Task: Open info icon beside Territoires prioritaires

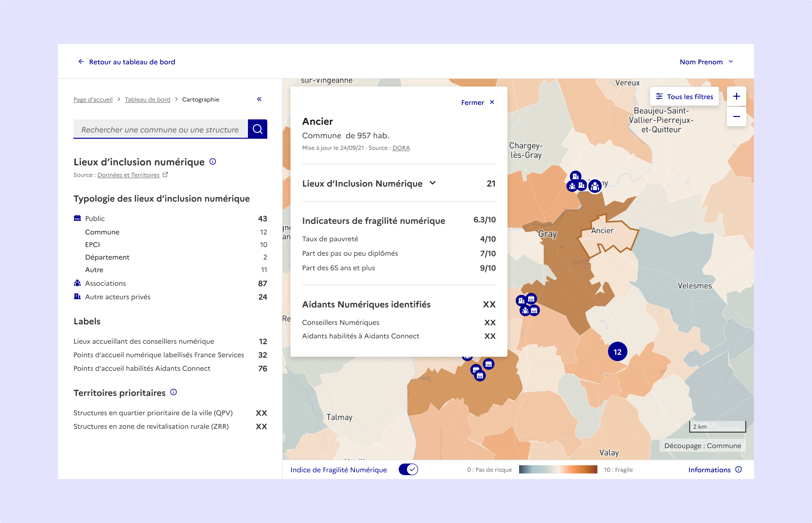Action: coord(174,392)
